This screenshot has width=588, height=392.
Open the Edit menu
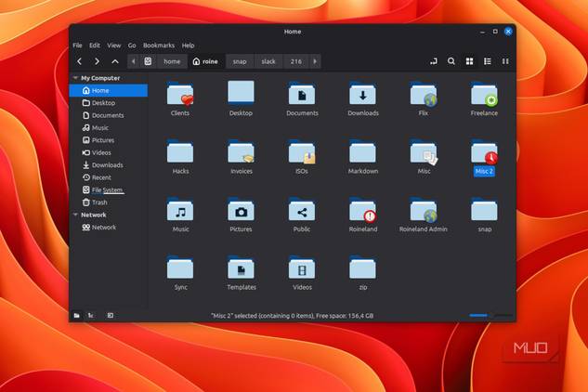tap(95, 46)
